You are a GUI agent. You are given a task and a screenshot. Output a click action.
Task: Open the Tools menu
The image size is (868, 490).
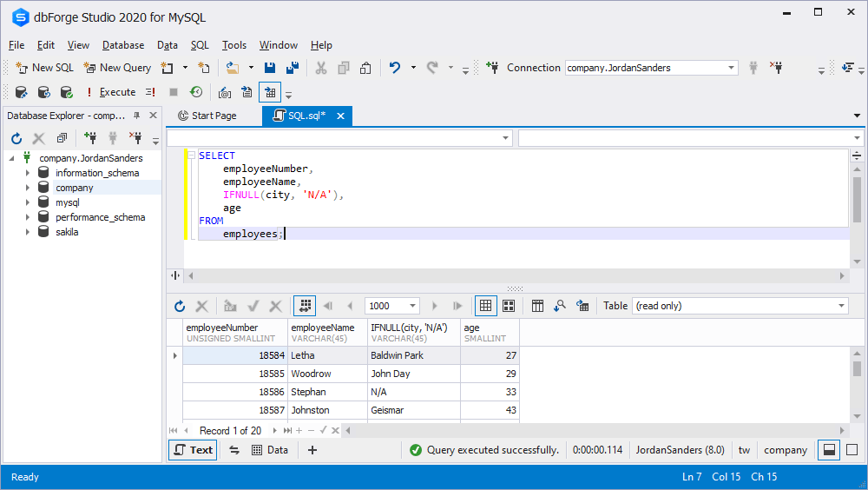point(234,45)
